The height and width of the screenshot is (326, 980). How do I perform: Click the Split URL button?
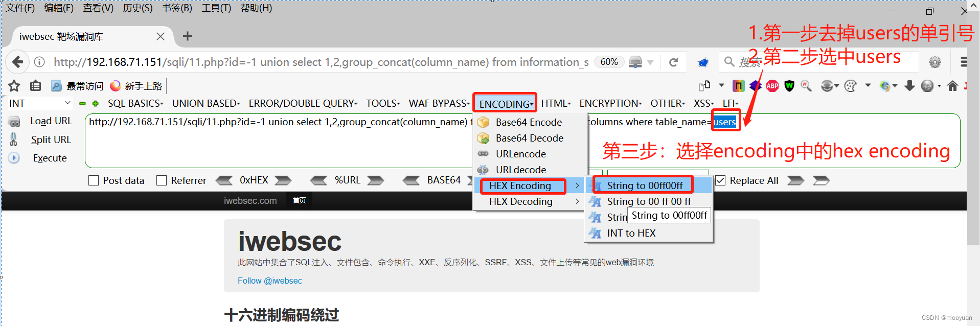coord(51,139)
